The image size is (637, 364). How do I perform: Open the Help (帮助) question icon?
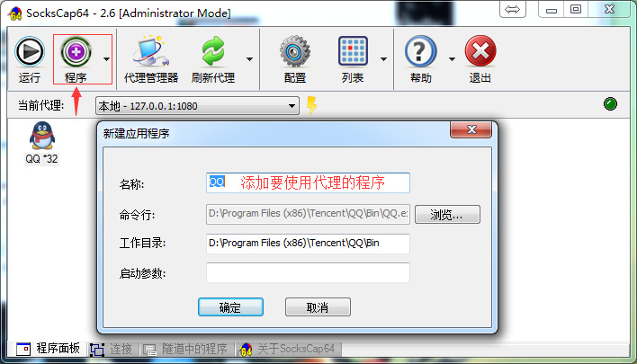(x=420, y=51)
